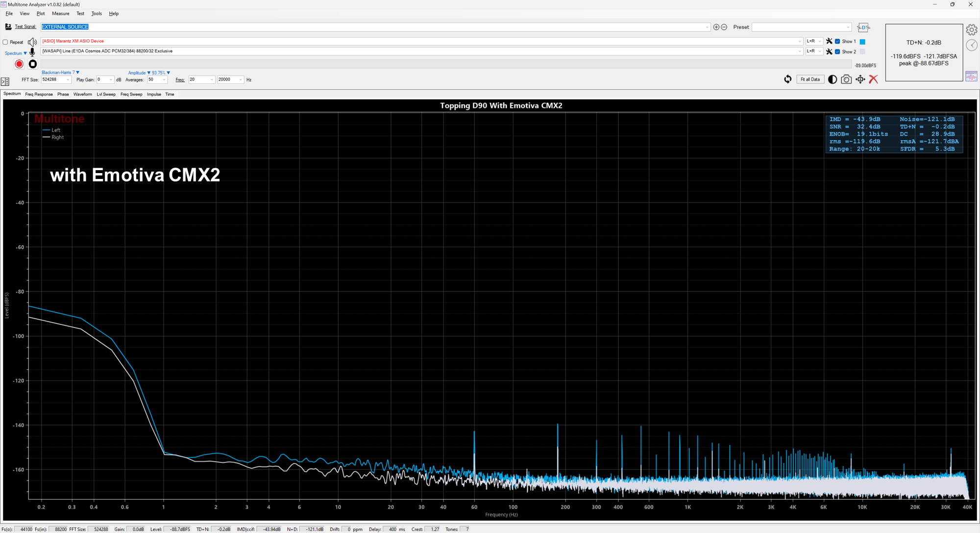Click the input level meter bar
This screenshot has width=980, height=533.
coord(447,64)
